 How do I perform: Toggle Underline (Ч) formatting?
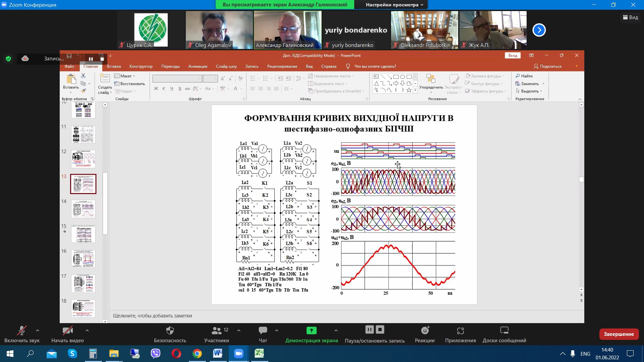tap(172, 88)
